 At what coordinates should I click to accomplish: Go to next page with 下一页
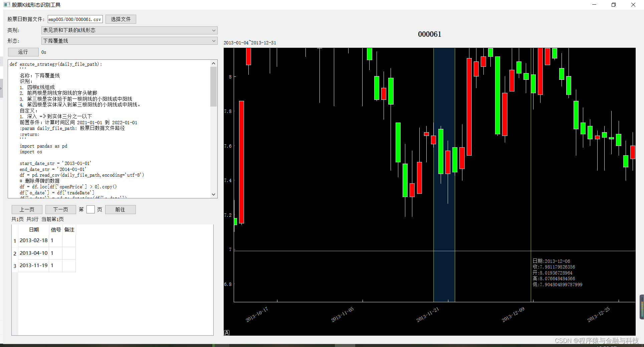[x=61, y=209]
